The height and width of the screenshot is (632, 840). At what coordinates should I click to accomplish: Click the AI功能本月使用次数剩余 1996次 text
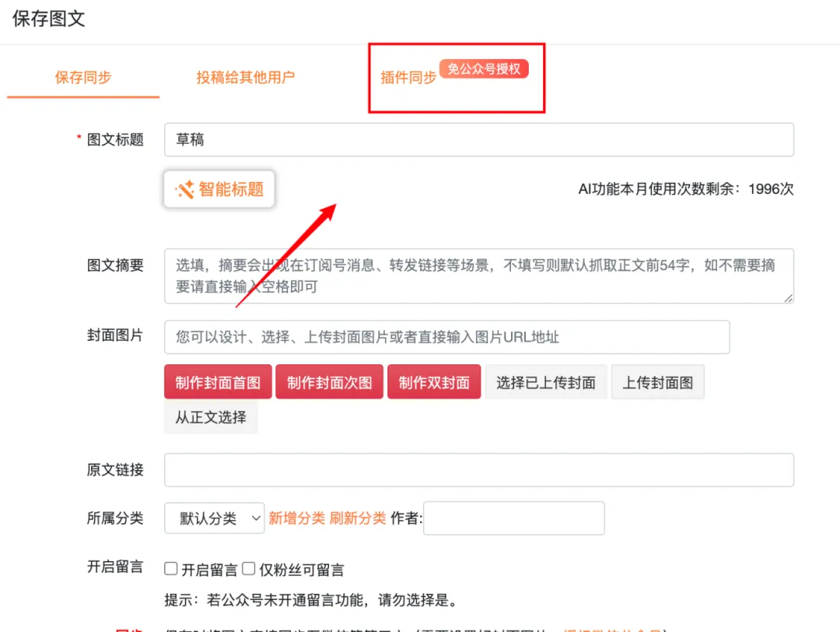click(x=686, y=189)
